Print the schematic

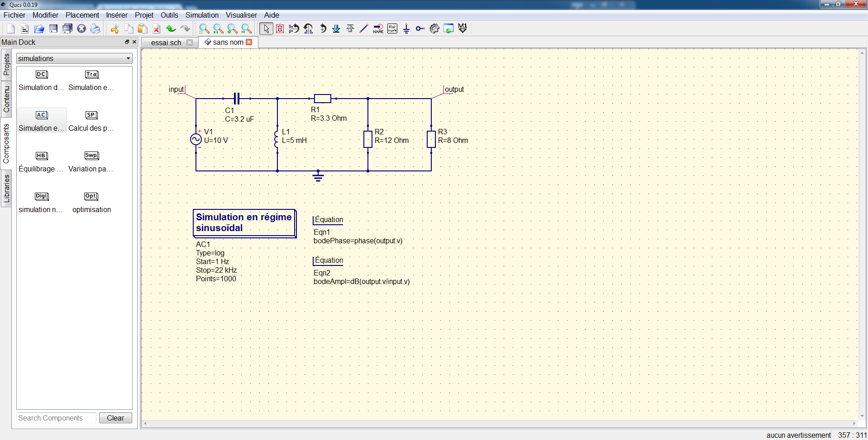coord(95,29)
